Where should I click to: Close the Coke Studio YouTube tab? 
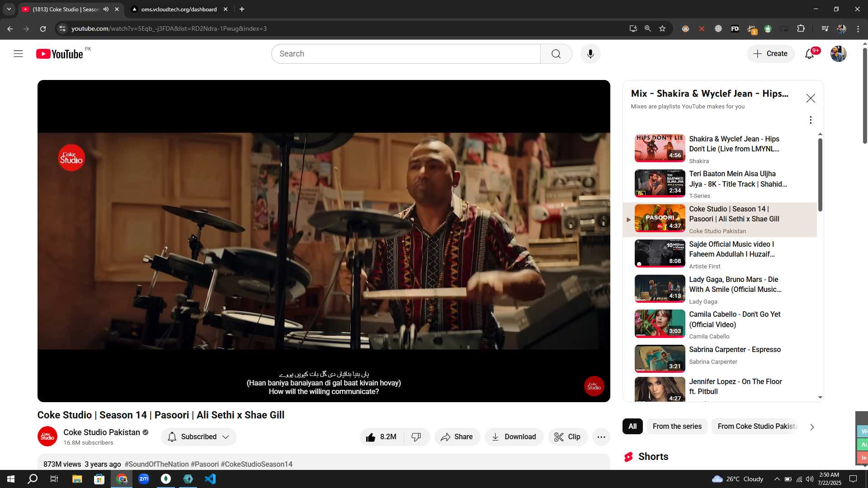[117, 9]
